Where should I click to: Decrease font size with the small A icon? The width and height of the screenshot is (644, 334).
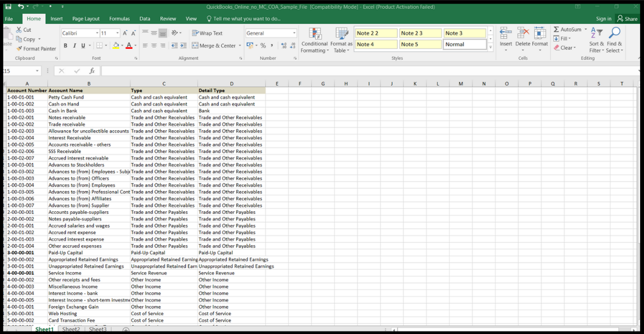click(134, 33)
